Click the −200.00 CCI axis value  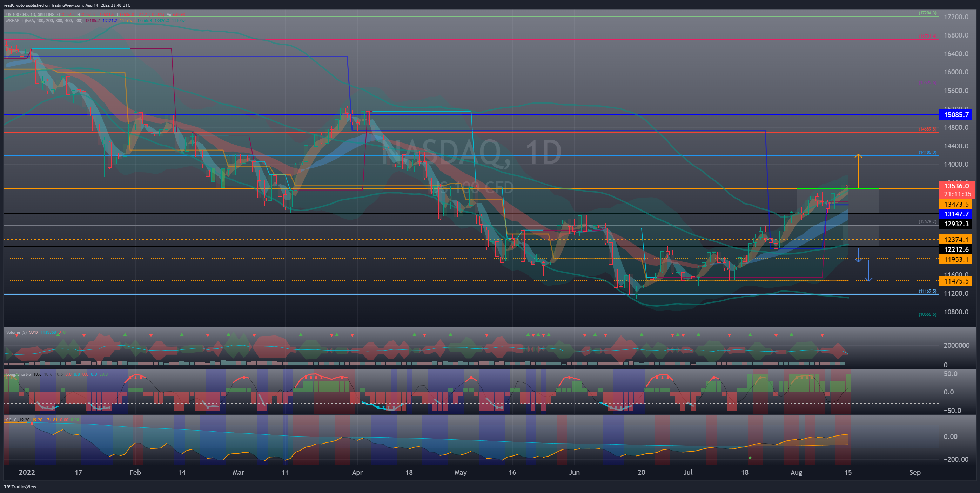tap(956, 459)
